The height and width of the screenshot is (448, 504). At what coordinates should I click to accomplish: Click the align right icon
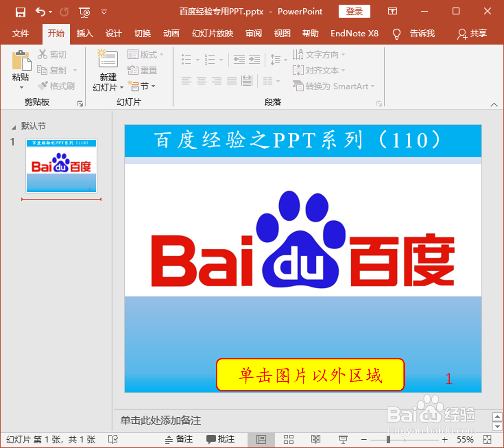click(x=216, y=81)
